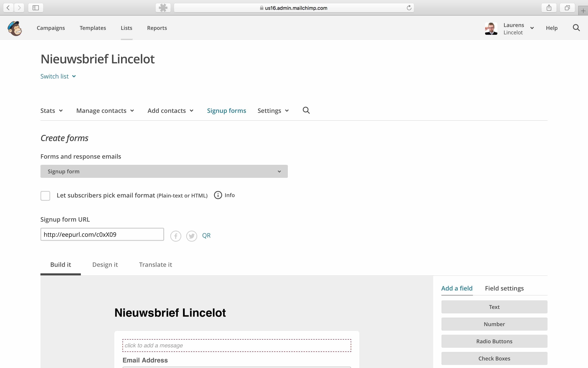Viewport: 588px width, 368px height.
Task: Click the Signup form URL field
Action: coord(102,234)
